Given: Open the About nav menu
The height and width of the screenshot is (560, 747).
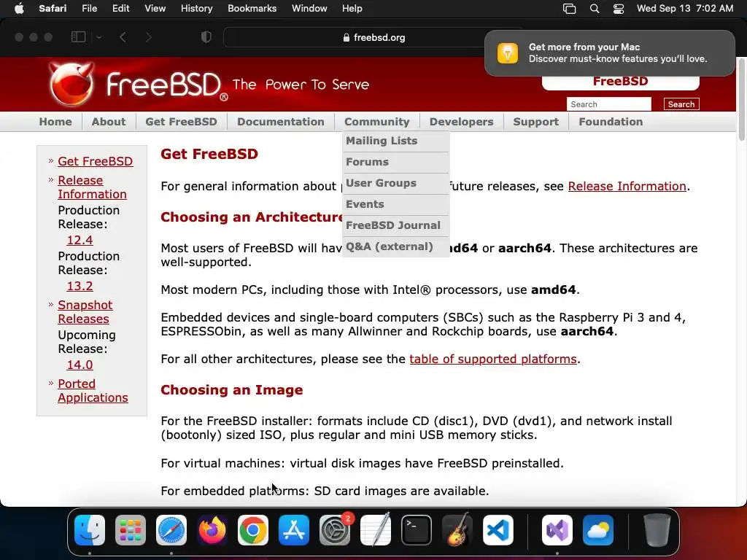Looking at the screenshot, I should pyautogui.click(x=109, y=122).
